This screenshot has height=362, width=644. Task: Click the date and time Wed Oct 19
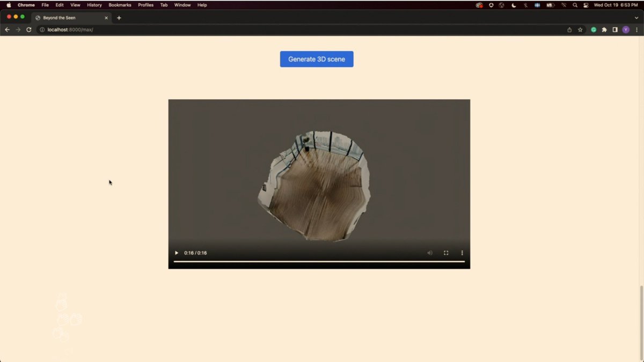[x=616, y=5]
